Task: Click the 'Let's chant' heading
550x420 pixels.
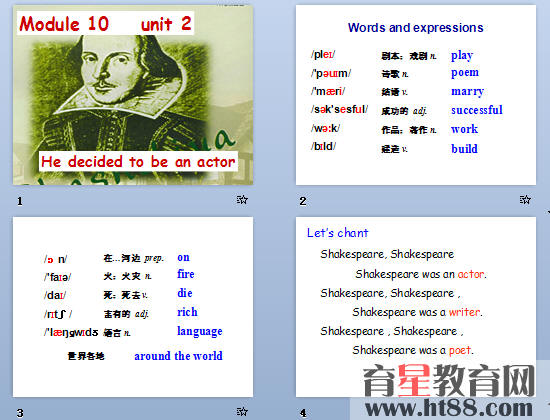Action: pyautogui.click(x=337, y=233)
